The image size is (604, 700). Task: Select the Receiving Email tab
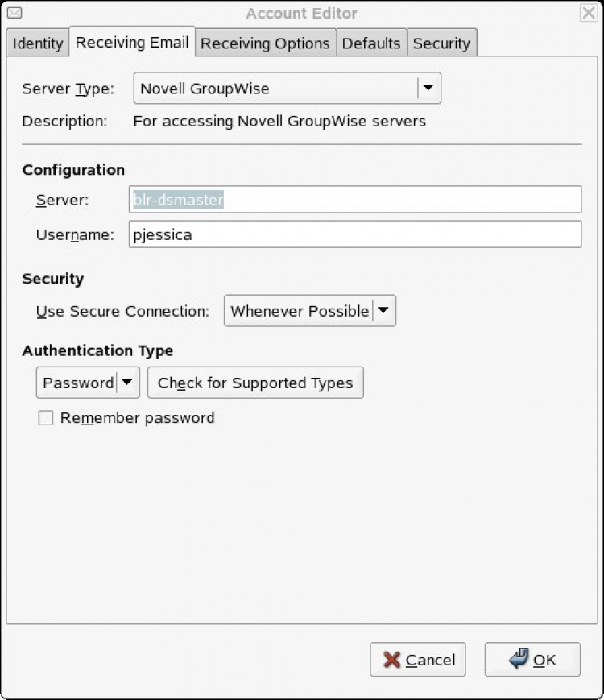(132, 43)
